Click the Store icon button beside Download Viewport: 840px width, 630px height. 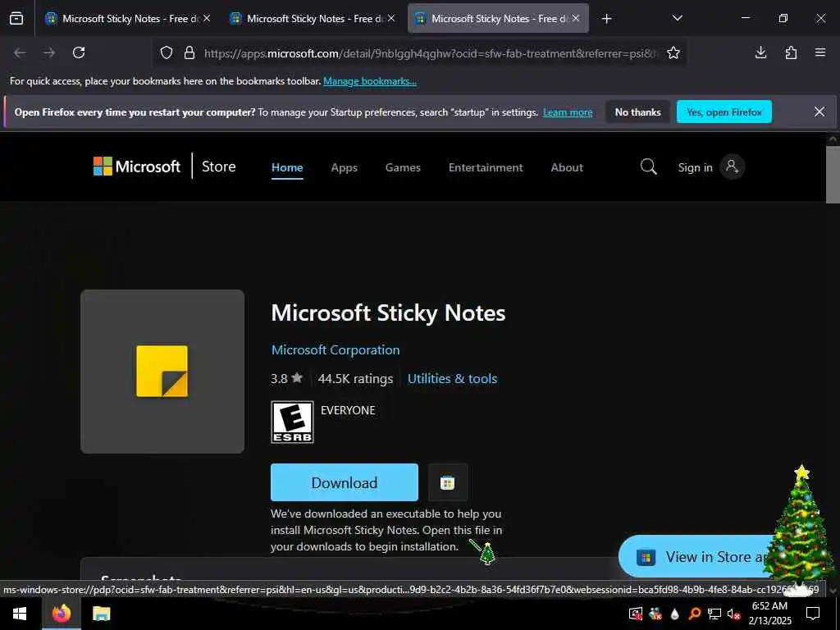(448, 482)
